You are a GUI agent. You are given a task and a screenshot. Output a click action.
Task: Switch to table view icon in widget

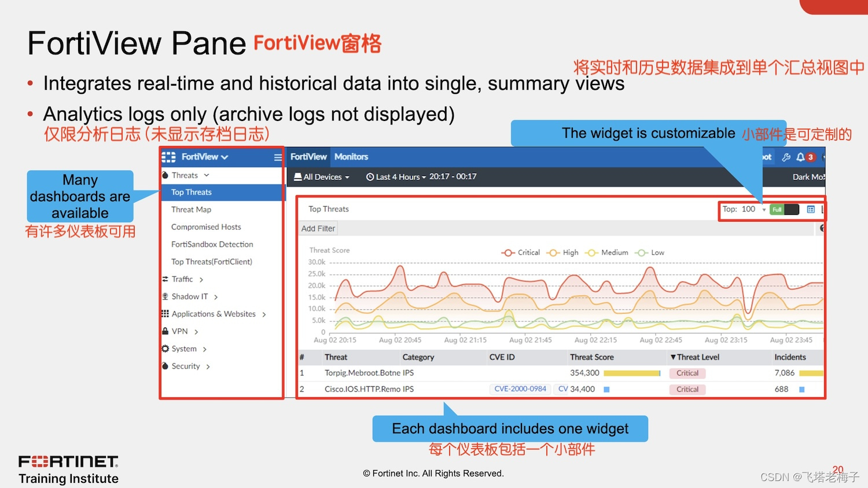(x=811, y=210)
